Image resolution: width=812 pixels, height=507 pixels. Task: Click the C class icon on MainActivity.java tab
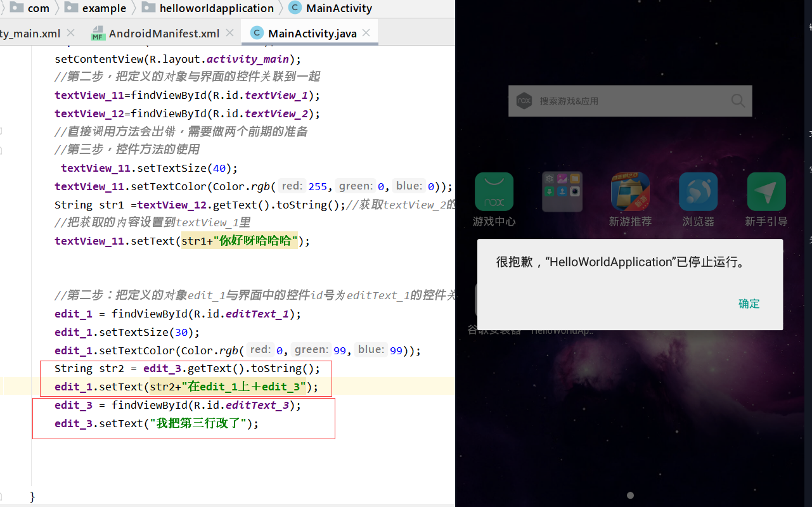(x=256, y=32)
